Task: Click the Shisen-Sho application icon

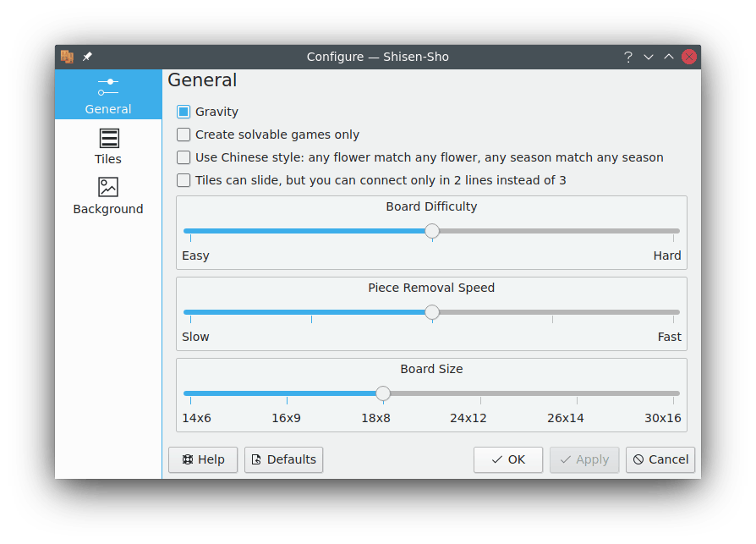Action: (68, 57)
